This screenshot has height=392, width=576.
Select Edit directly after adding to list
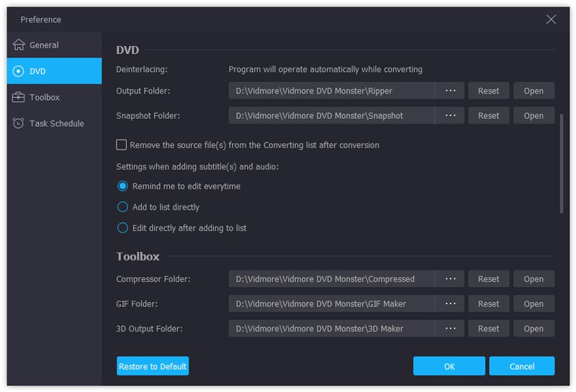click(122, 228)
